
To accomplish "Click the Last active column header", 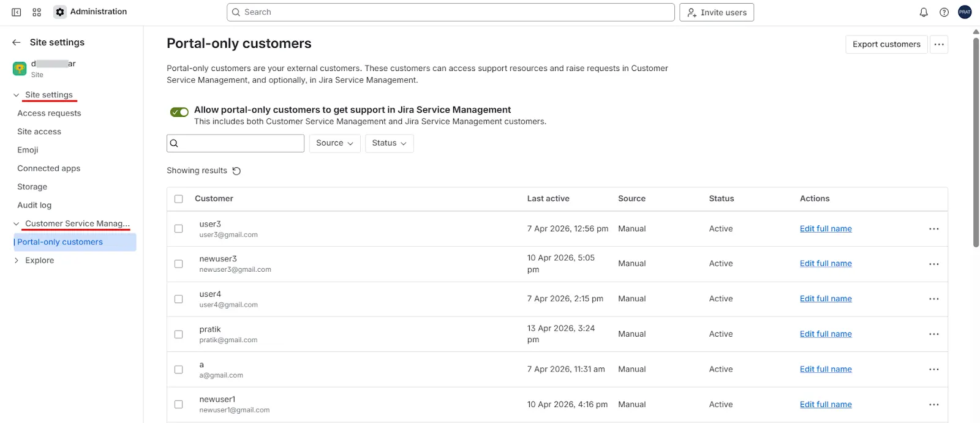I will tap(548, 199).
